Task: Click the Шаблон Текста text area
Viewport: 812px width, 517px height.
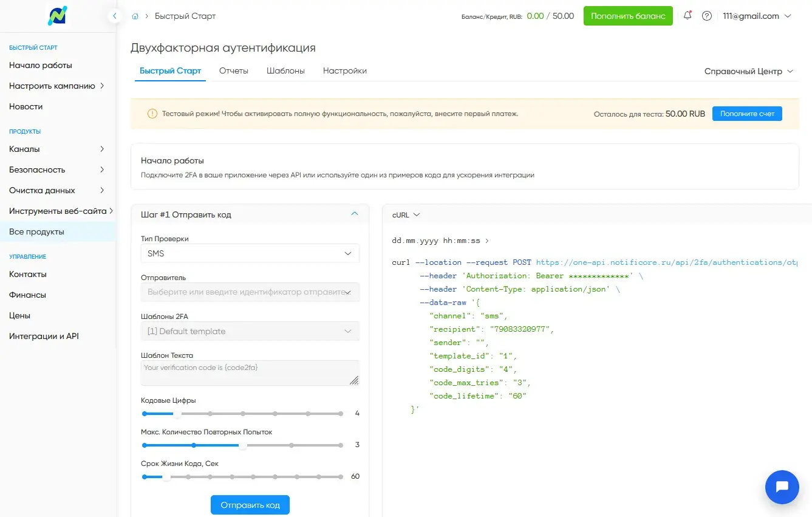Action: (250, 373)
